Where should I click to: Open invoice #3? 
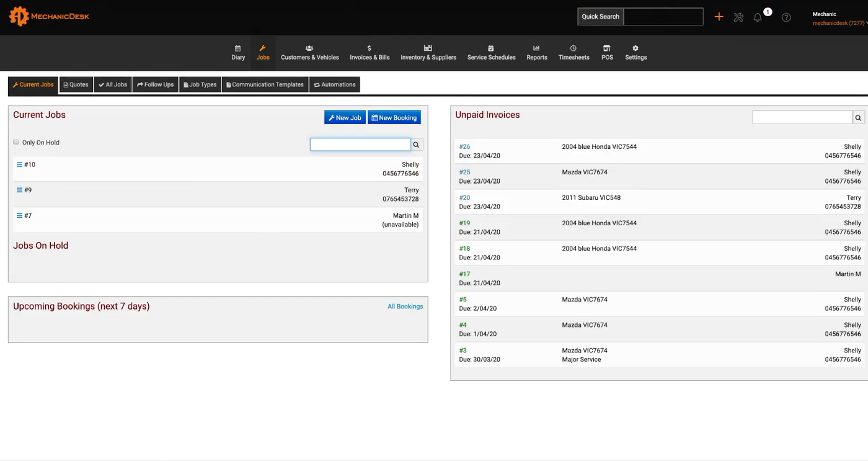463,351
